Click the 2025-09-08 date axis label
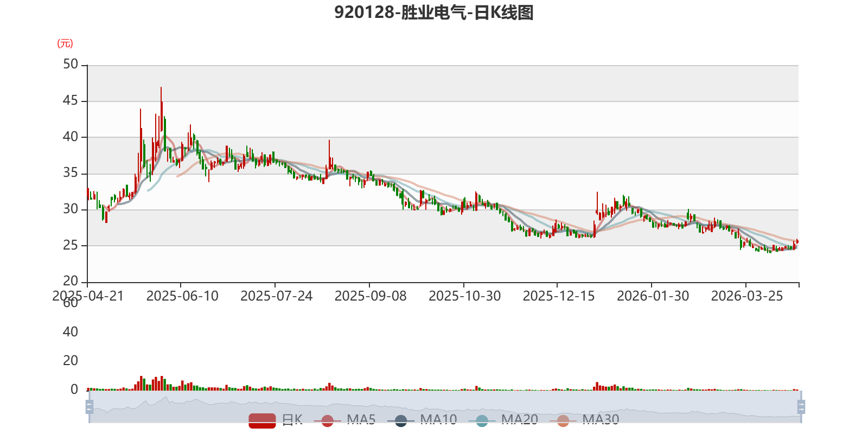 371,296
